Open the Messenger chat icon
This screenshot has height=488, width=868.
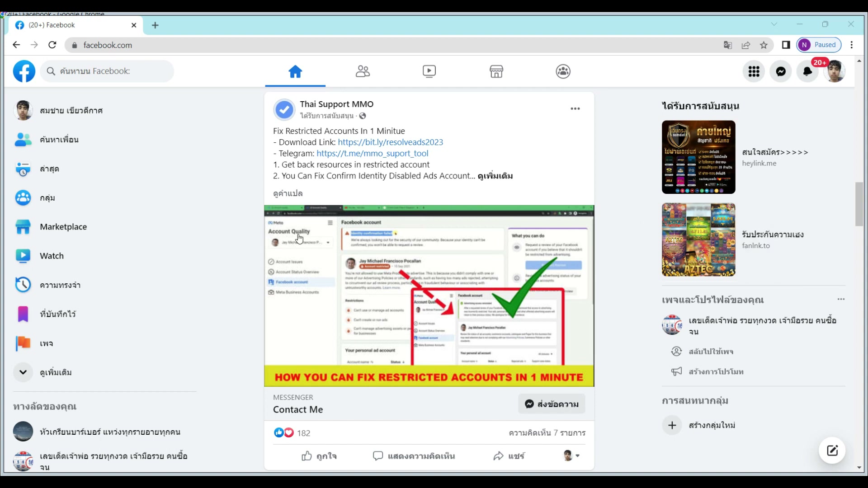click(781, 71)
